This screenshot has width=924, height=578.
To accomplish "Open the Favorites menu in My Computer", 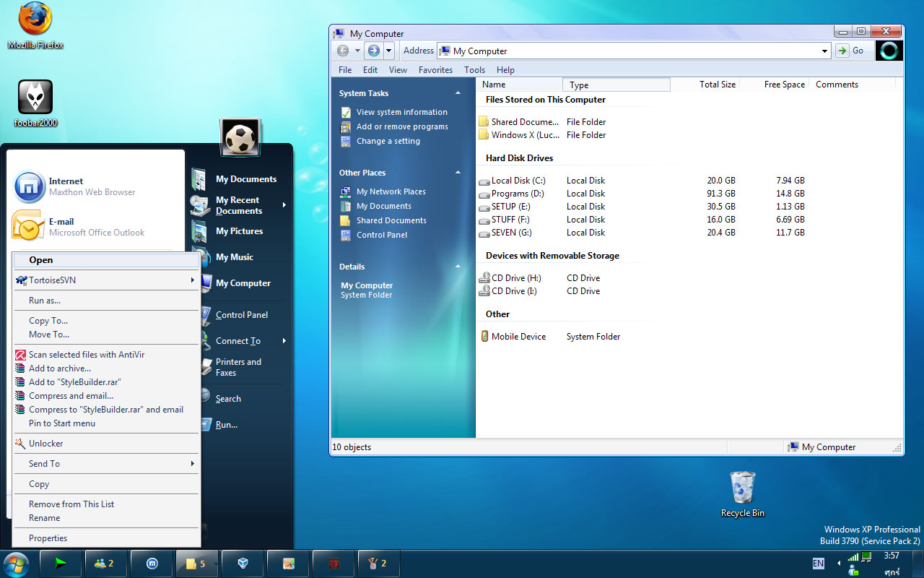I will tap(435, 70).
